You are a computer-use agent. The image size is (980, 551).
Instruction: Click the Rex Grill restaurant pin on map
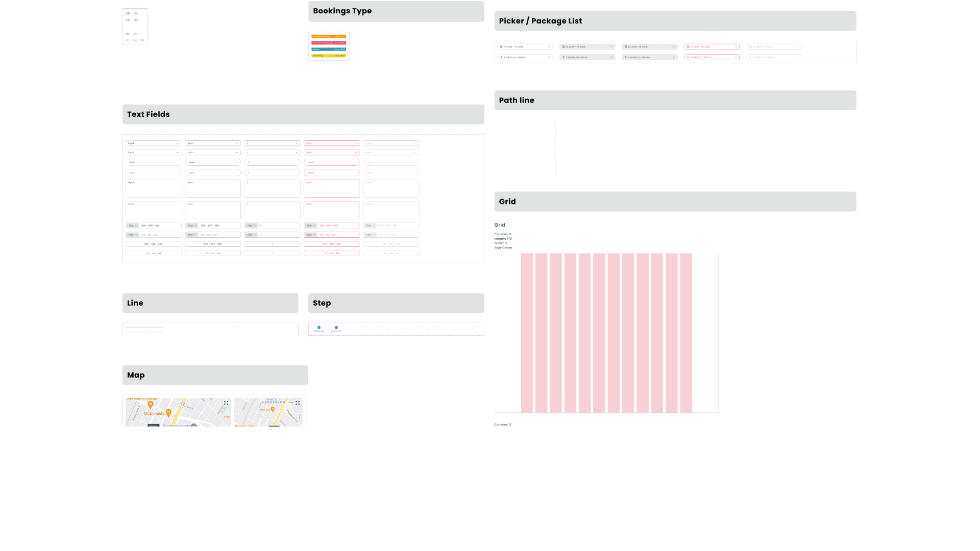273,409
